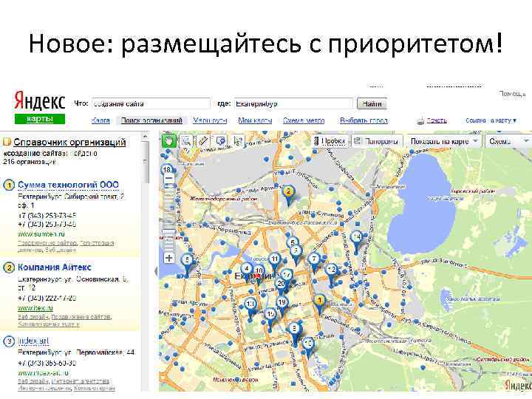Viewport: 532px width, 399px height.
Task: Zoom in with the plus button
Action: (168, 258)
